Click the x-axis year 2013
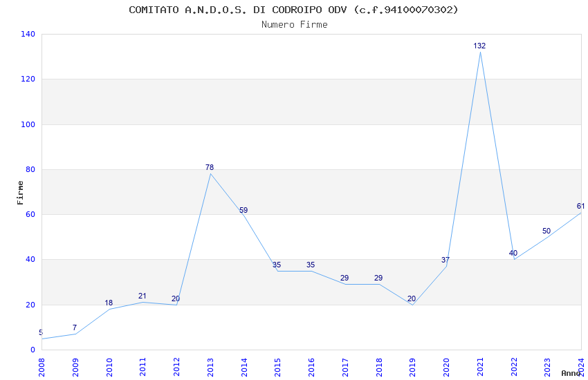This screenshot has height=380, width=588. [x=210, y=367]
